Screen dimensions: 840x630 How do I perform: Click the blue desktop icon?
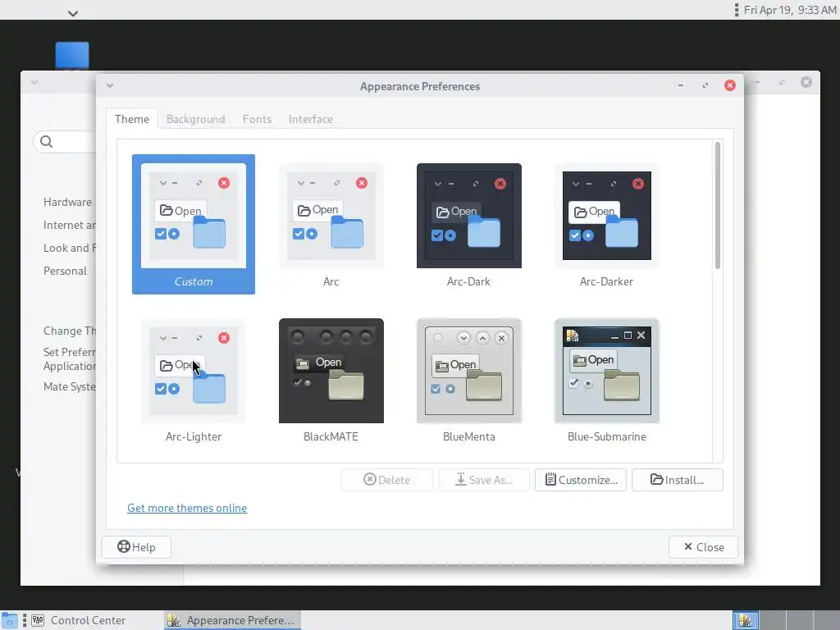click(x=72, y=55)
